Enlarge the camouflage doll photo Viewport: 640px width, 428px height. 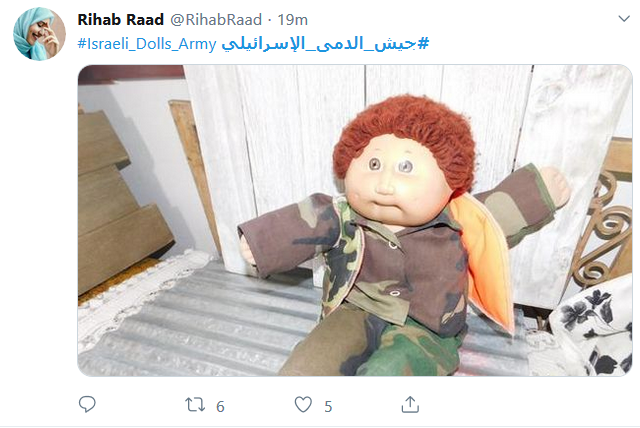click(x=355, y=220)
